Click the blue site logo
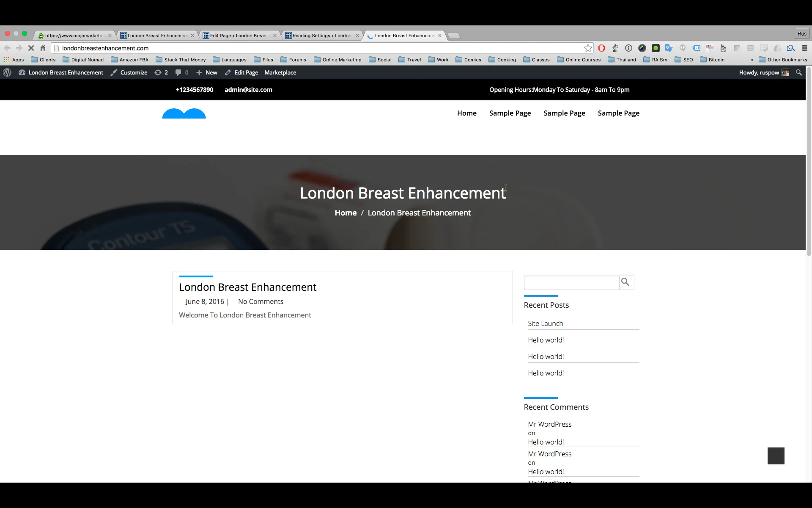Viewport: 812px width, 508px height. (x=184, y=113)
